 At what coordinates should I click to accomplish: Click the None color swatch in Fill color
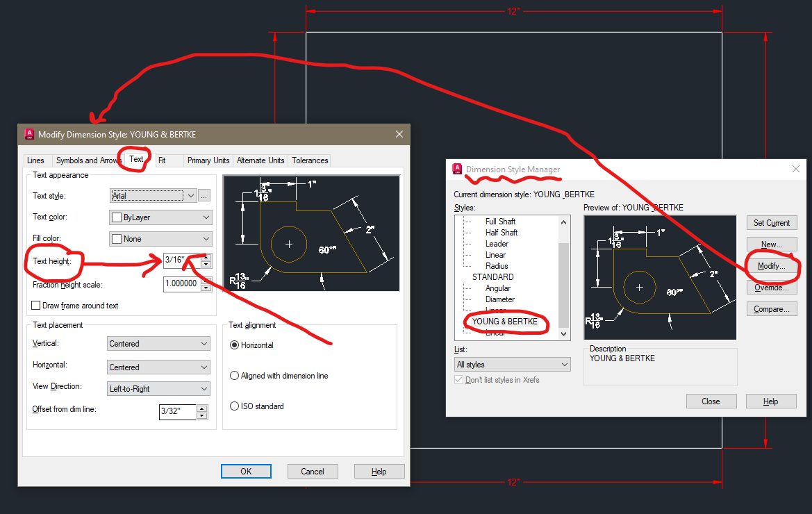[117, 239]
